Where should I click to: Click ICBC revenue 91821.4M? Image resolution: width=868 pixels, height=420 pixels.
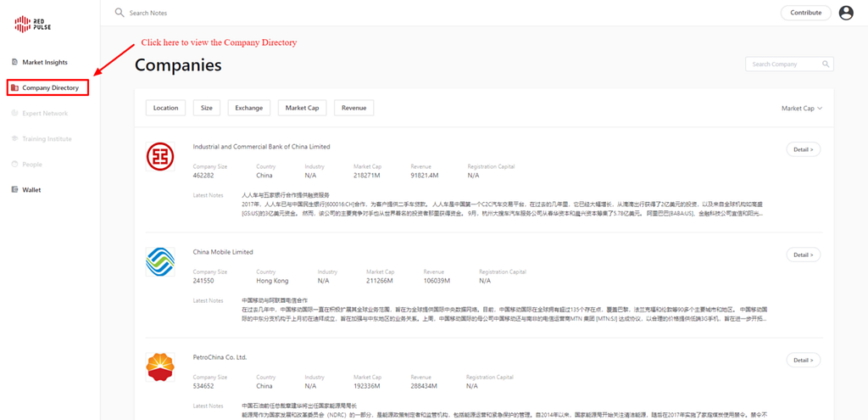point(426,176)
